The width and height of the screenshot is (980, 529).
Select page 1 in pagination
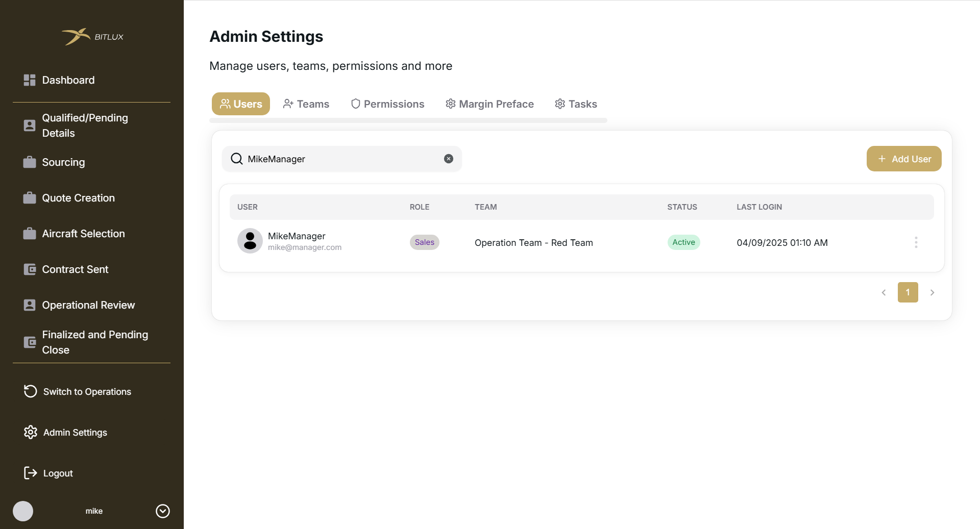pos(908,292)
